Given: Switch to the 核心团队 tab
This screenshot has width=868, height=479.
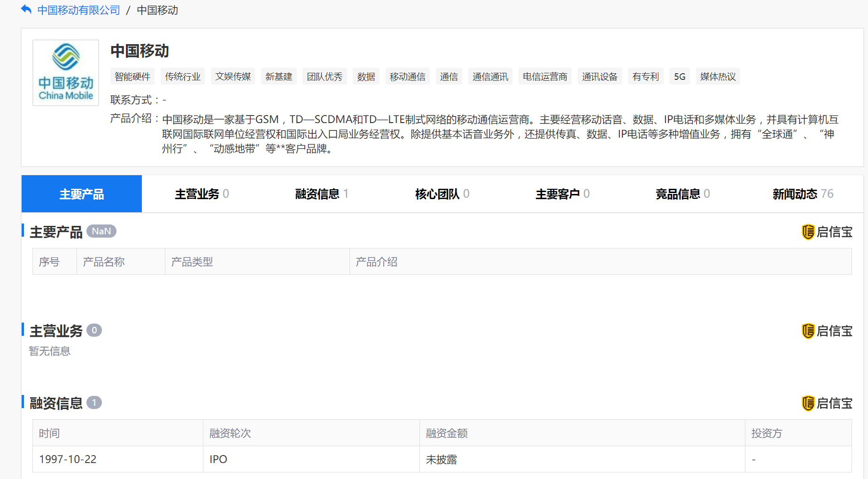Looking at the screenshot, I should (442, 194).
